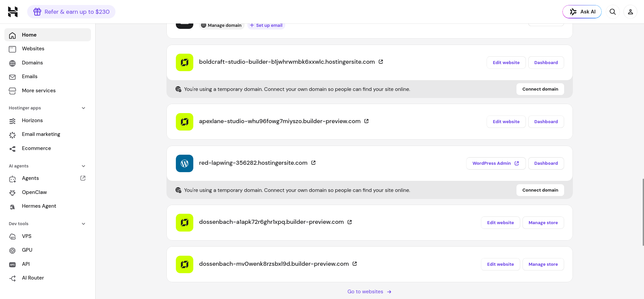Manage store for dossenbach-a1apk72r6ghr1xpq
The image size is (644, 299).
[x=543, y=222]
